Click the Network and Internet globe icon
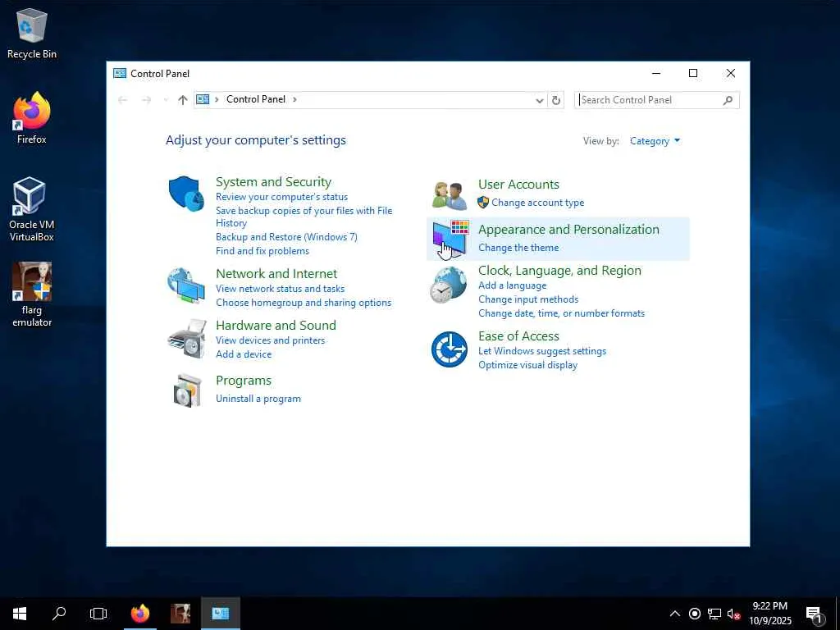The image size is (840, 630). [x=186, y=285]
